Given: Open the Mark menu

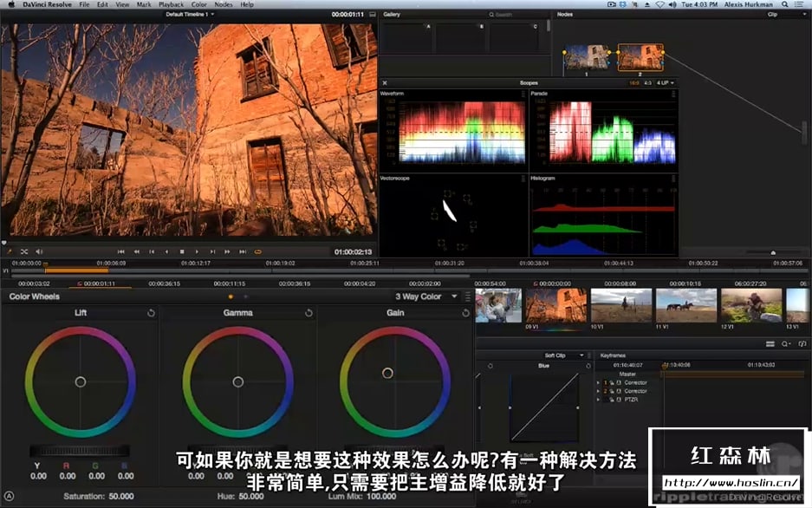Looking at the screenshot, I should [144, 4].
